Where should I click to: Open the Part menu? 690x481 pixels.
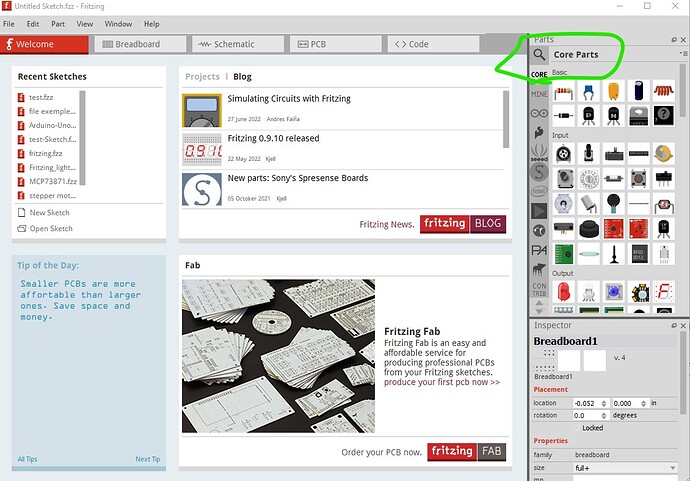58,24
